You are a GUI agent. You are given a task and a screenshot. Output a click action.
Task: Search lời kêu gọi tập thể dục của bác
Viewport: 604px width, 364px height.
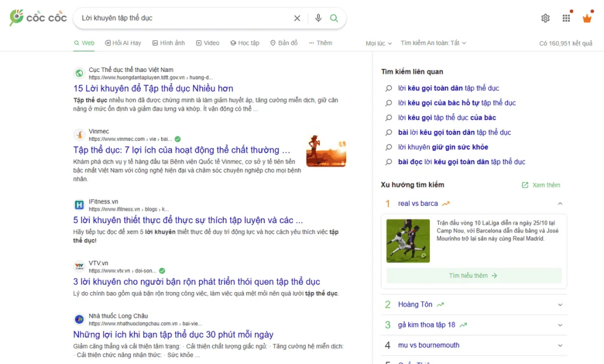pos(447,117)
